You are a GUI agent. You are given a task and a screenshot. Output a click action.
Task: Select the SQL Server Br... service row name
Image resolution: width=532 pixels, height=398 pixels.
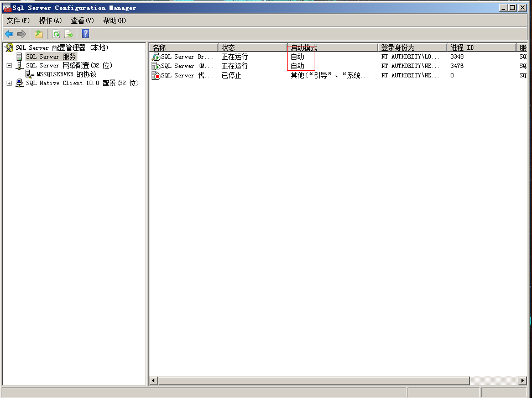point(187,56)
